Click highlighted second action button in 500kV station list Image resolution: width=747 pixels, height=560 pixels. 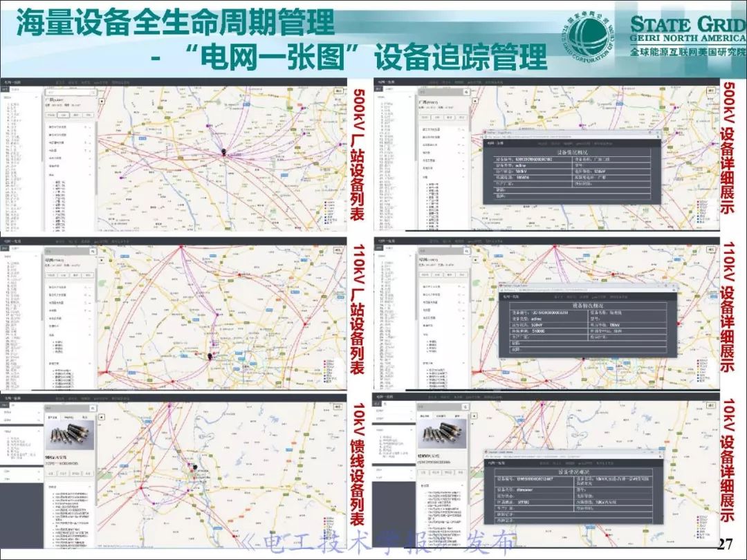point(63,115)
